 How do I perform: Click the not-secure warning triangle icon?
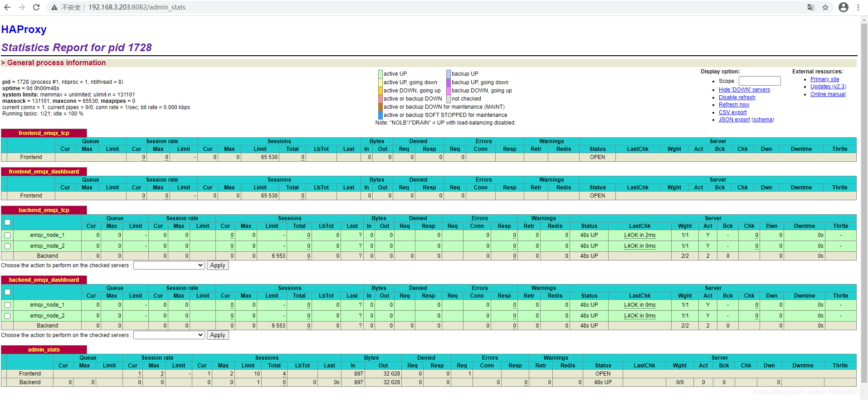coord(54,7)
